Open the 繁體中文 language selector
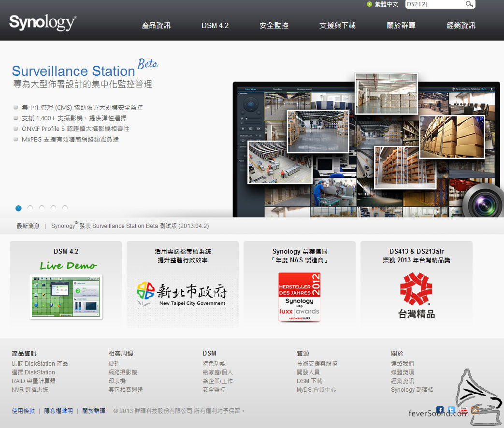This screenshot has width=504, height=428. click(x=387, y=4)
